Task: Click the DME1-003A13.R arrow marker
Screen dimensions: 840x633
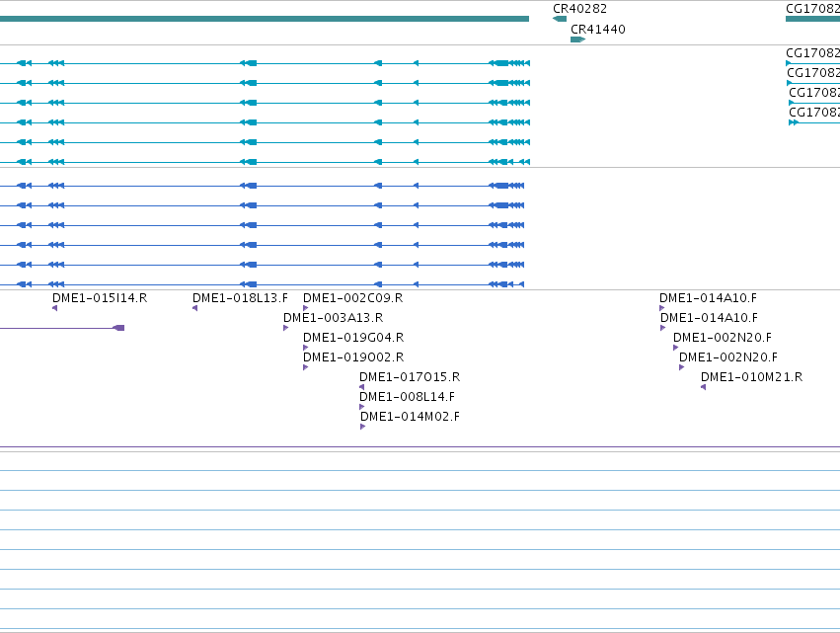Action: [285, 328]
